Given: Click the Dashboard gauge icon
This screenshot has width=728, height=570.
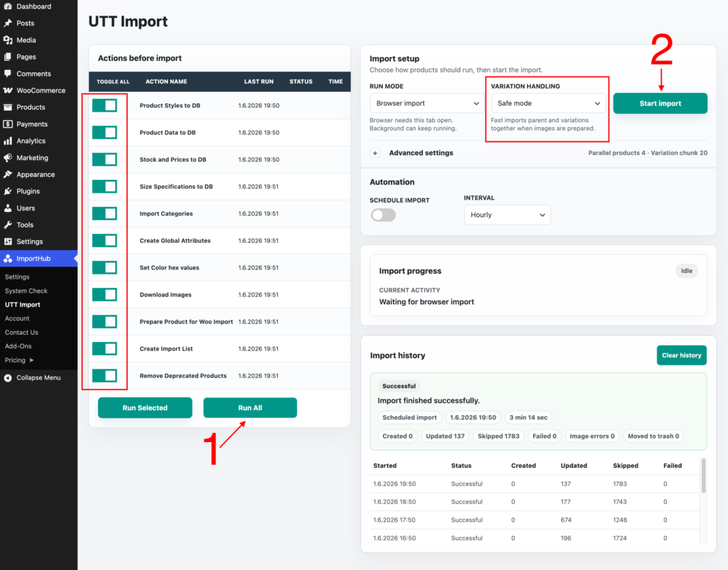Looking at the screenshot, I should click(x=8, y=6).
